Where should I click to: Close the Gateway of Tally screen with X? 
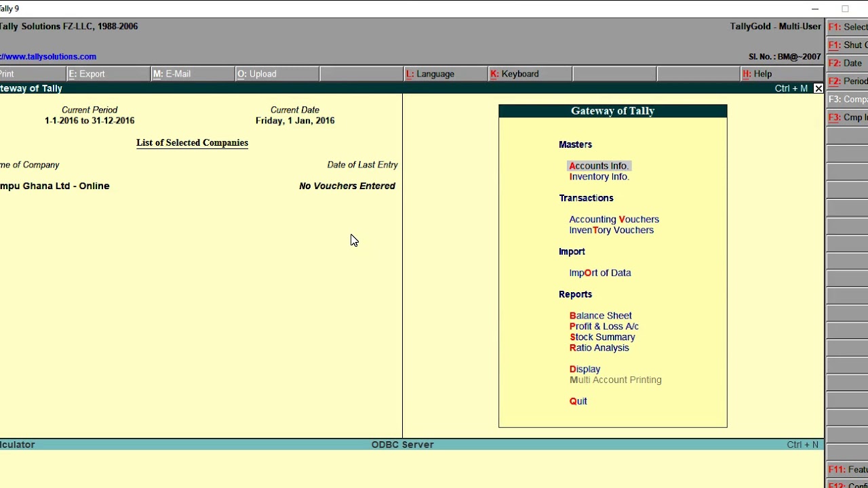pos(818,89)
